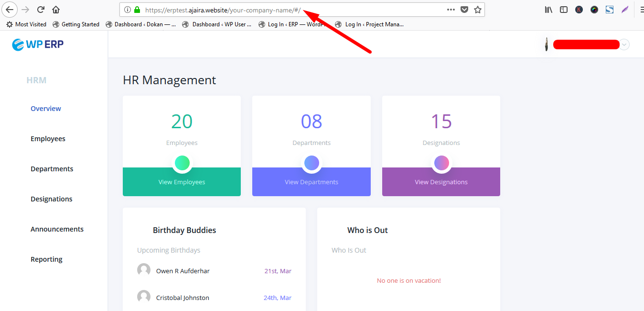
Task: Open Dashboard ‹ WP User bookmark
Action: pos(217,24)
